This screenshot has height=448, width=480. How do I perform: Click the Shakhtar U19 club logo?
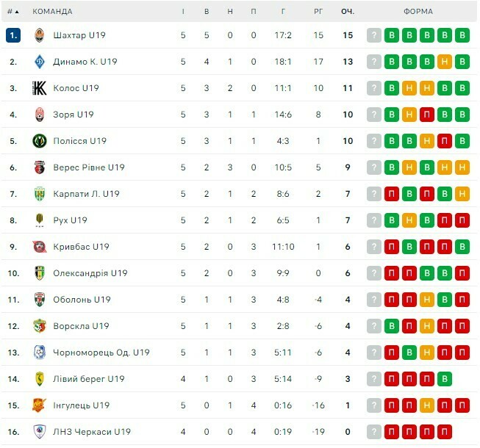(x=40, y=35)
